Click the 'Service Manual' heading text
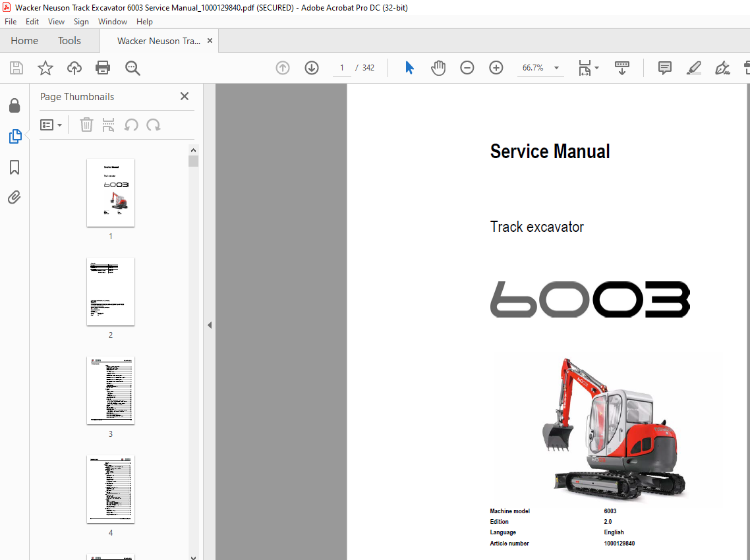 click(550, 152)
